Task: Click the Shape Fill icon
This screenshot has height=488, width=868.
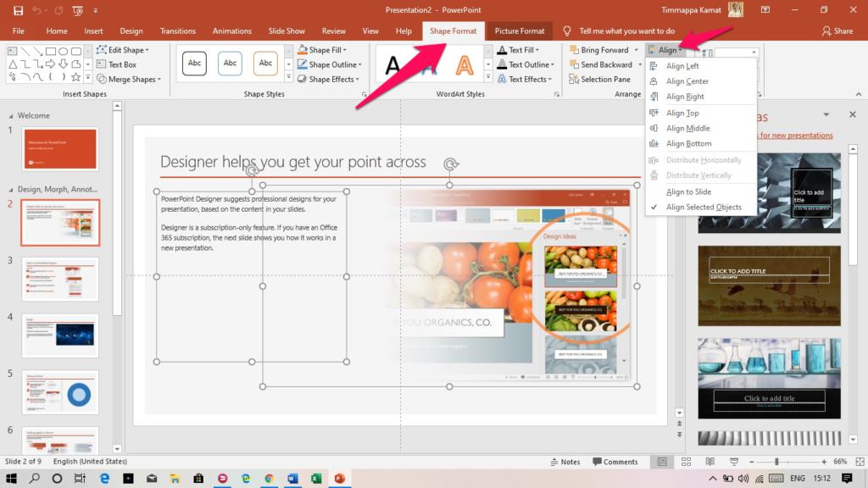Action: pyautogui.click(x=303, y=50)
